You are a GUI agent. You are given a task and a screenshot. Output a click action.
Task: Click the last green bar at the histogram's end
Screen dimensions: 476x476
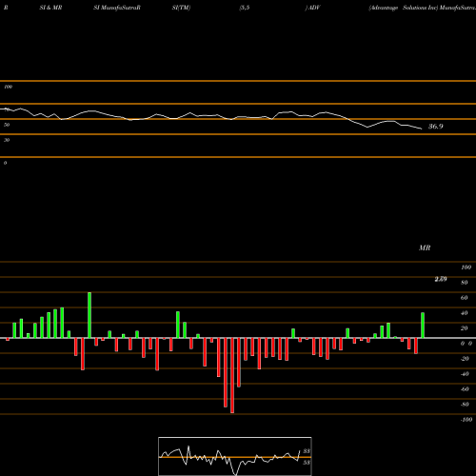[423, 326]
